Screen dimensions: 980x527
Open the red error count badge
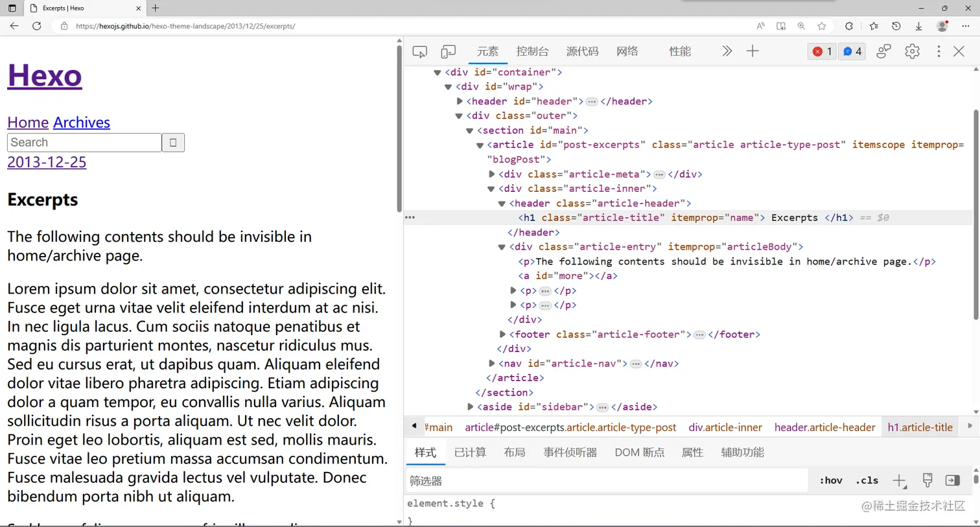(822, 51)
